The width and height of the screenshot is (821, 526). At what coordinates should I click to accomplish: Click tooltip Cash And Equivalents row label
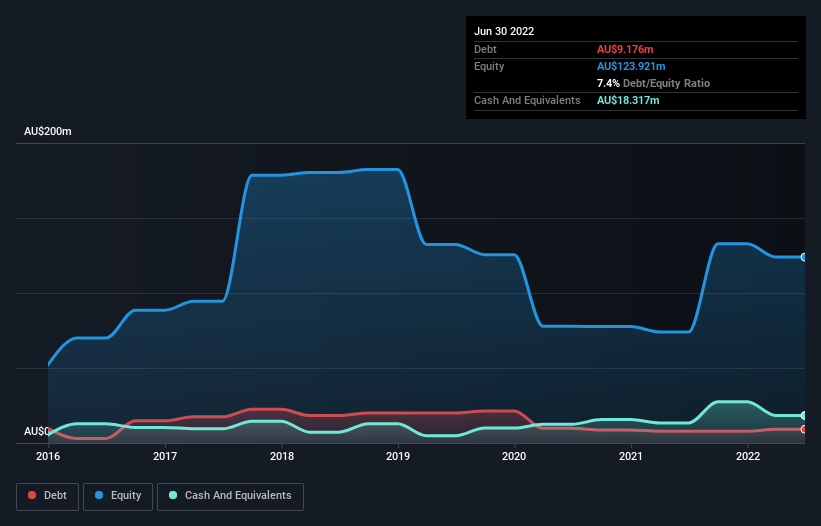(x=527, y=100)
